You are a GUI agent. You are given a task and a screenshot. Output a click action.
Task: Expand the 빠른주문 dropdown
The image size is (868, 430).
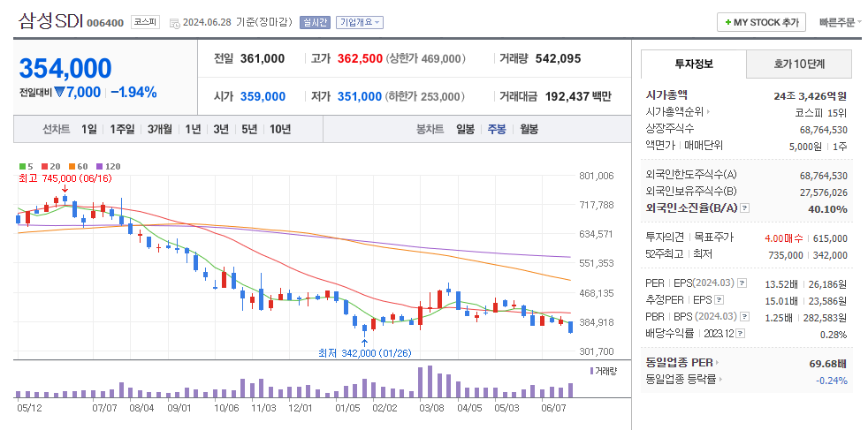841,23
